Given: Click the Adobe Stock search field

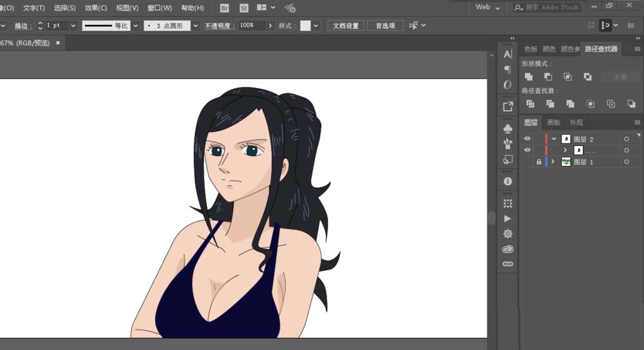Looking at the screenshot, I should [x=547, y=7].
